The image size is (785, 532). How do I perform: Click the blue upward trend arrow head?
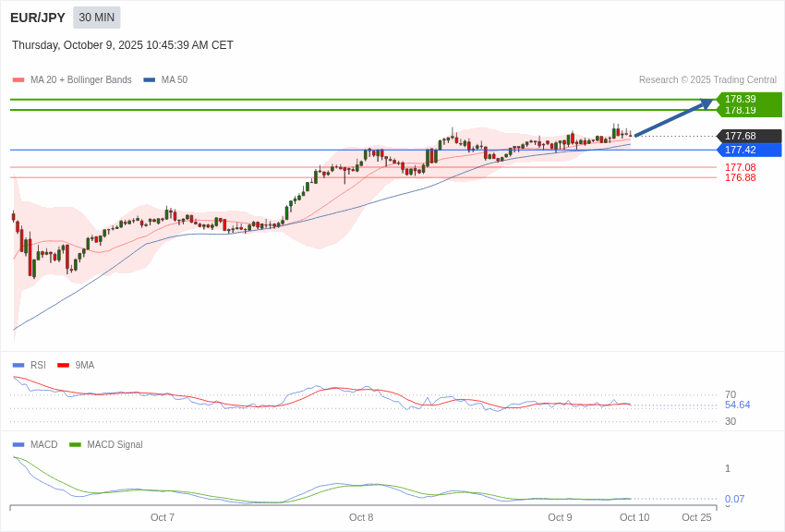(x=706, y=103)
